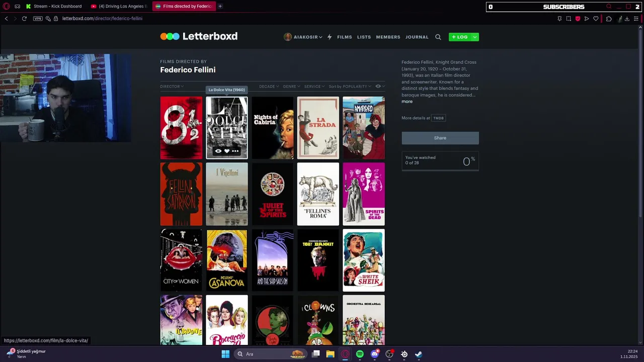This screenshot has height=362, width=644.
Task: Click the Opera menu logo
Action: coord(6,6)
